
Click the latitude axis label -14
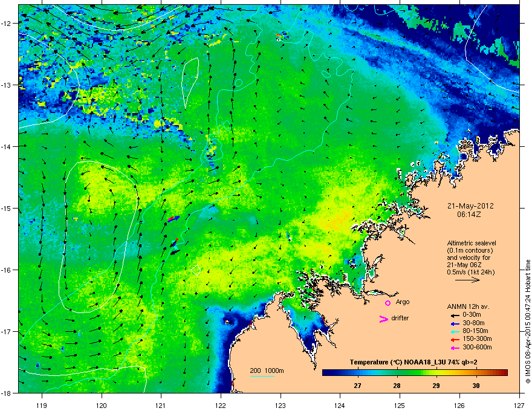(x=6, y=146)
